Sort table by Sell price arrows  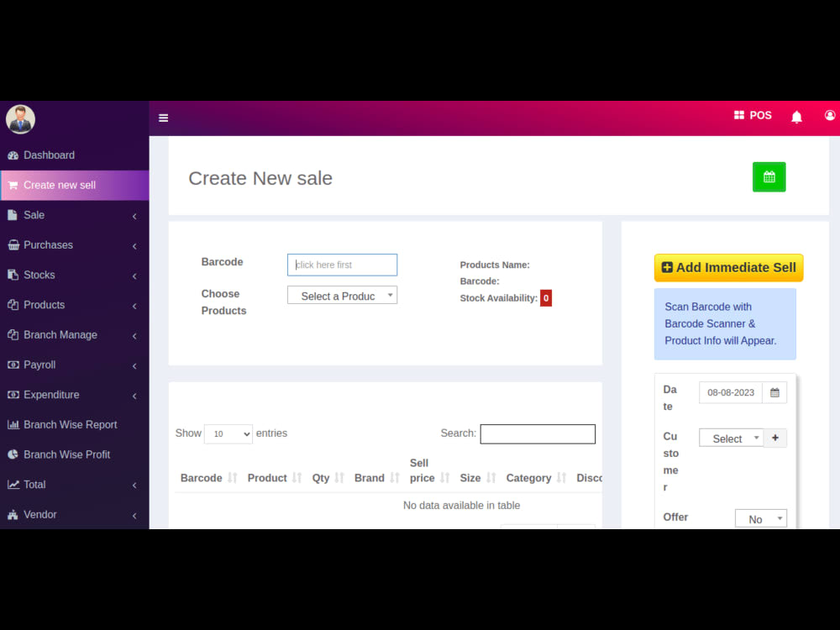444,478
